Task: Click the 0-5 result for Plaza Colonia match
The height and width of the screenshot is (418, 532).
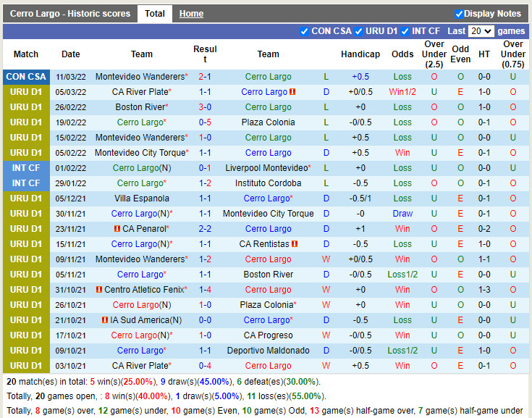Action: [205, 122]
